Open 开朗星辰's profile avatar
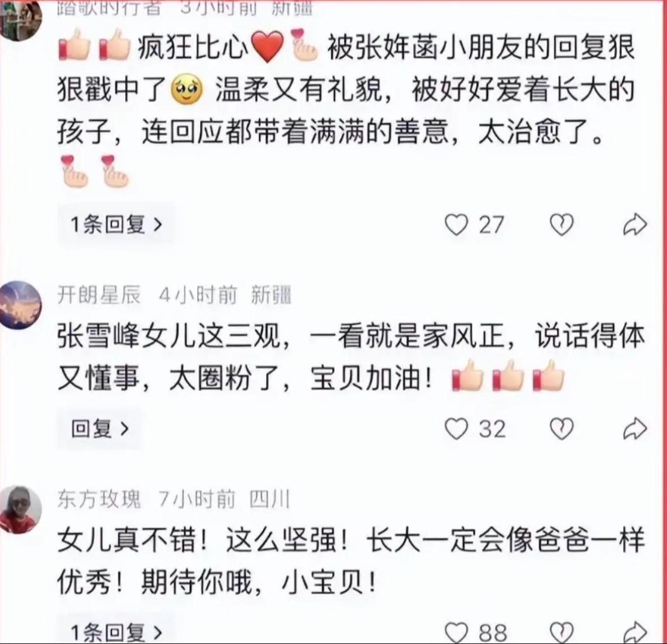Viewport: 667px width, 644px height. [x=19, y=305]
